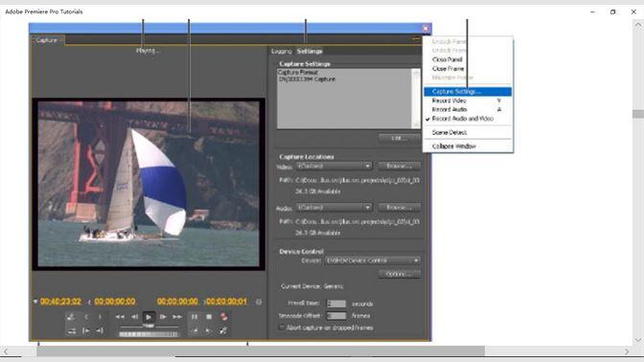This screenshot has height=362, width=644.
Task: Click the sailboat video preview
Action: (149, 184)
